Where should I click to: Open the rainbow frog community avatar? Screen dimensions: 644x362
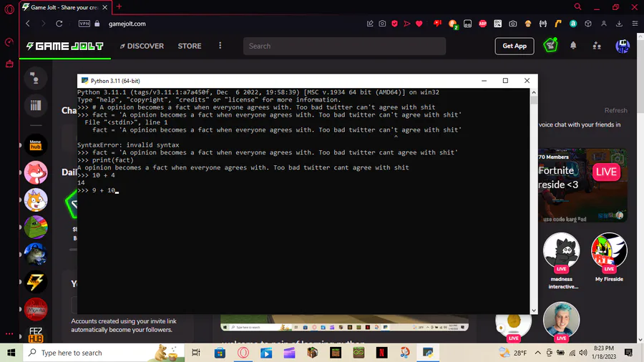[36, 227]
